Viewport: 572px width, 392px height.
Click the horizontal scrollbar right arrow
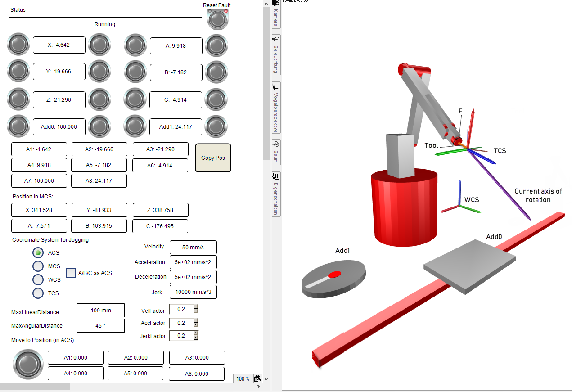258,387
